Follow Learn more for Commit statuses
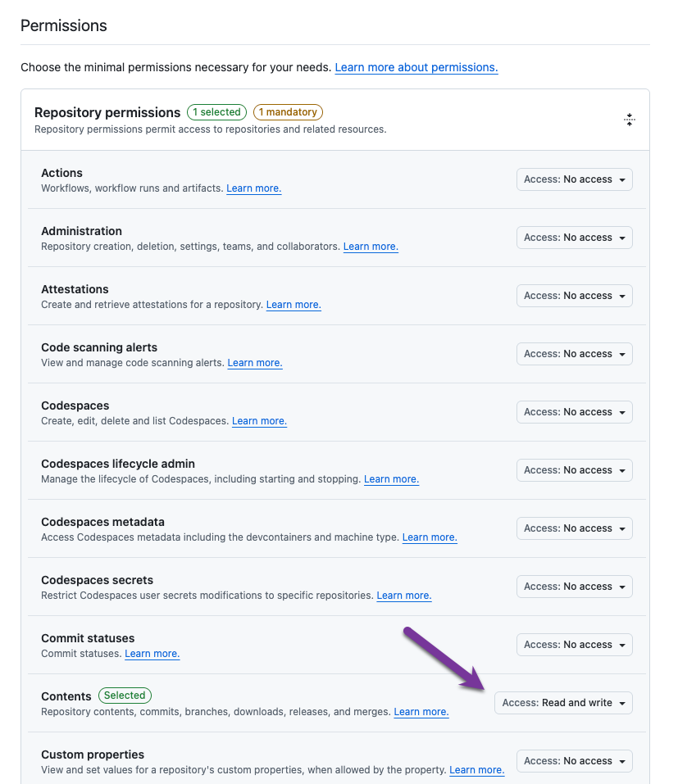Image resolution: width=678 pixels, height=784 pixels. pyautogui.click(x=152, y=654)
